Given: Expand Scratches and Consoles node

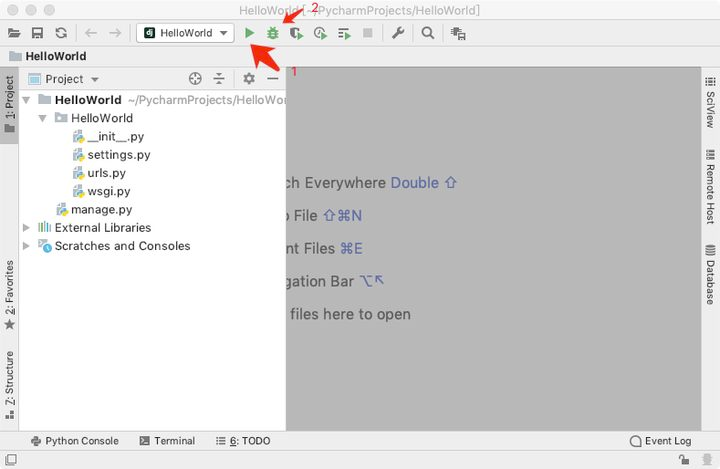Looking at the screenshot, I should pos(26,246).
